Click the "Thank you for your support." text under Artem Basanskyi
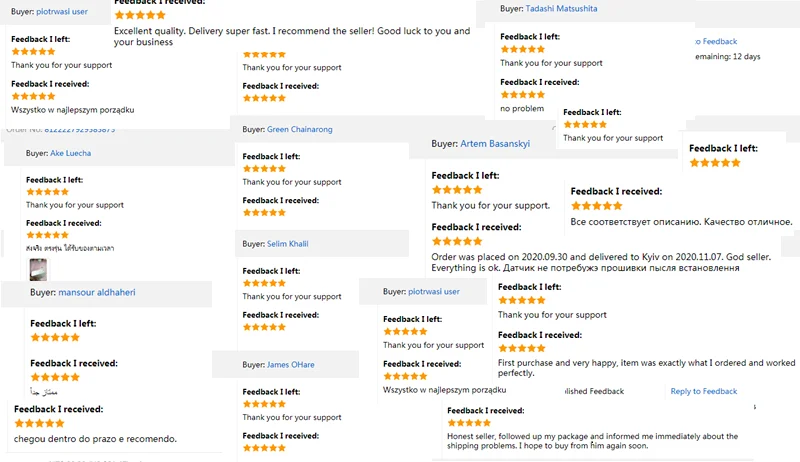Screen dimensions: 800x462 click(490, 206)
